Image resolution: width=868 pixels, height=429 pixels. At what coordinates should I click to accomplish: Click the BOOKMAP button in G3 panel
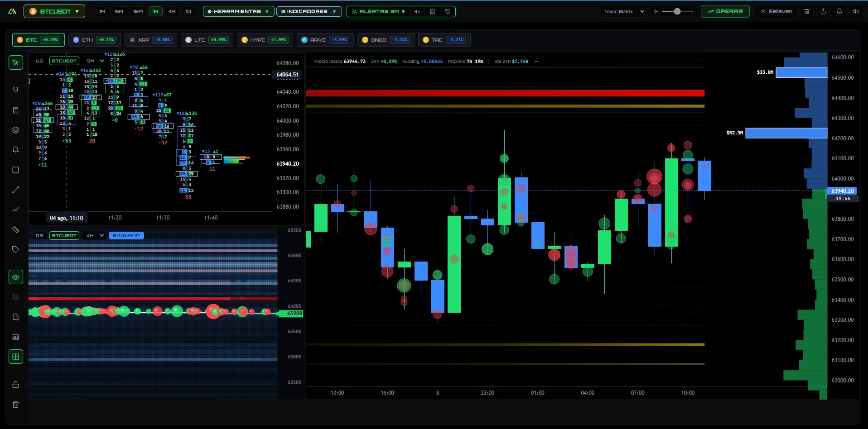[126, 235]
